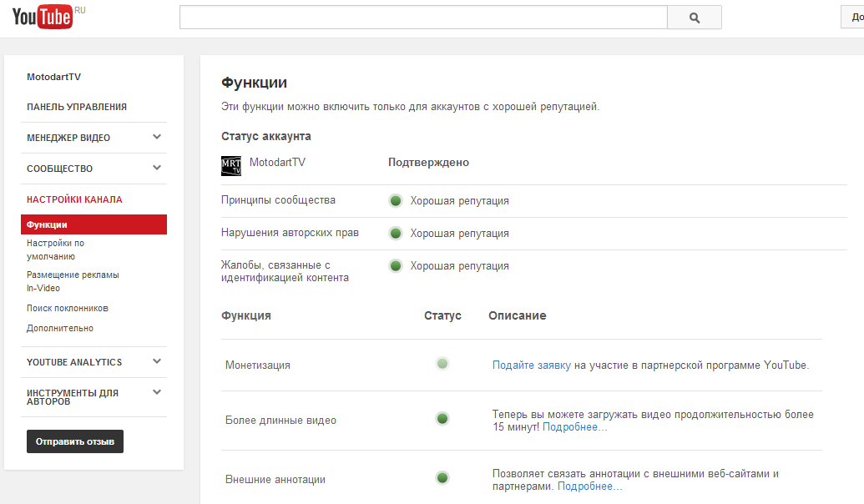864x504 pixels.
Task: Open Сообщество section
Action: (59, 169)
